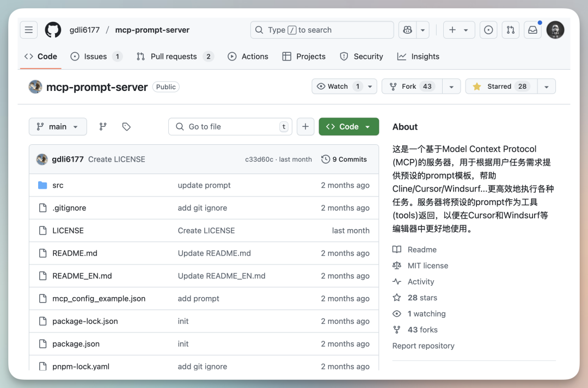Open the hamburger navigation menu
Screen dimensions: 588x388
29,30
